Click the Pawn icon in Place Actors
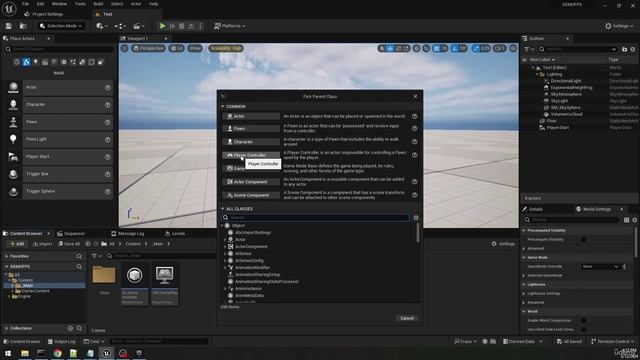 tap(13, 122)
